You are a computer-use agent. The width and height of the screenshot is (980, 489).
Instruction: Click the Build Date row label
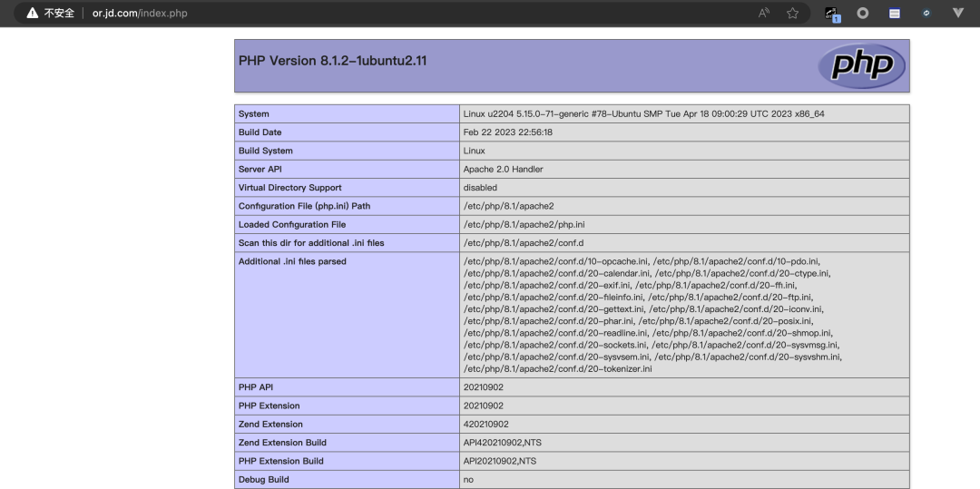tap(260, 132)
